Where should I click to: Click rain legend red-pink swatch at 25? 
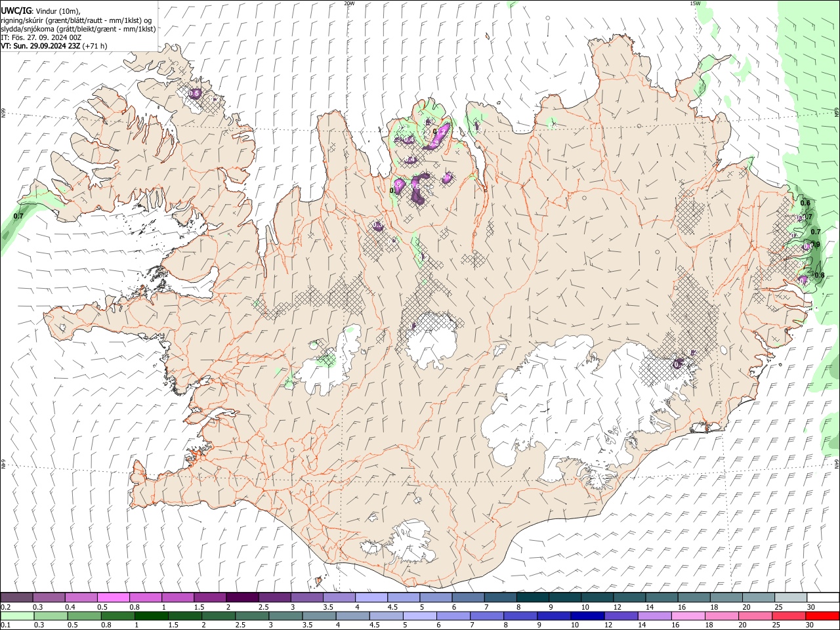789,616
